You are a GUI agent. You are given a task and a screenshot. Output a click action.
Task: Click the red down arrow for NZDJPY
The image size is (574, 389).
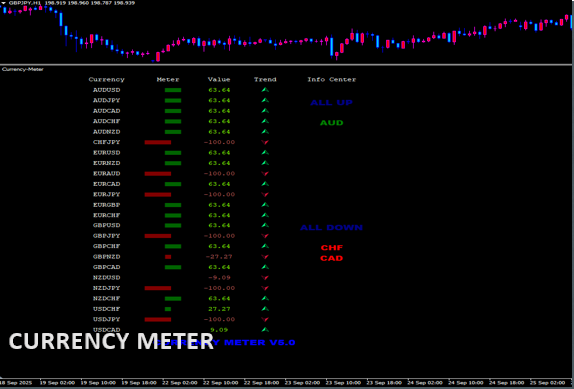pos(265,288)
